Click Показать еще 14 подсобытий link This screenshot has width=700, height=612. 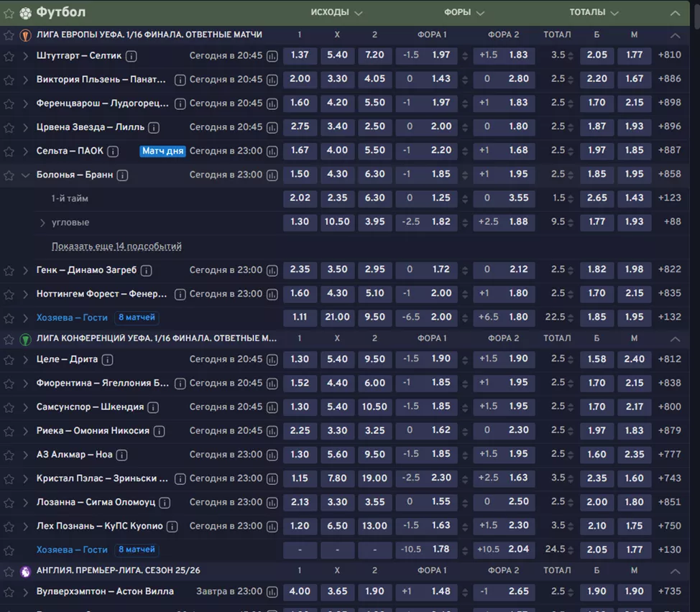116,246
